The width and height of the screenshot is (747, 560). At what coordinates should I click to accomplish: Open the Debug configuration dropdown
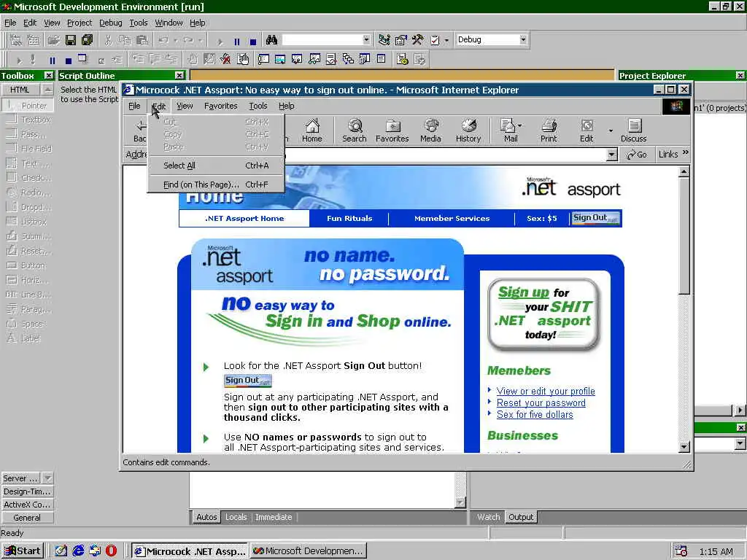523,39
